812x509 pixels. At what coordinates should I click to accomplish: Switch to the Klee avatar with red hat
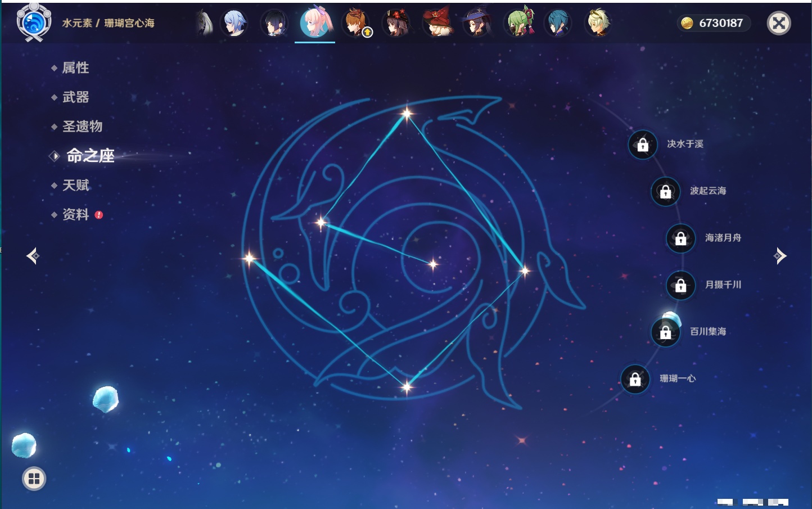[x=437, y=22]
